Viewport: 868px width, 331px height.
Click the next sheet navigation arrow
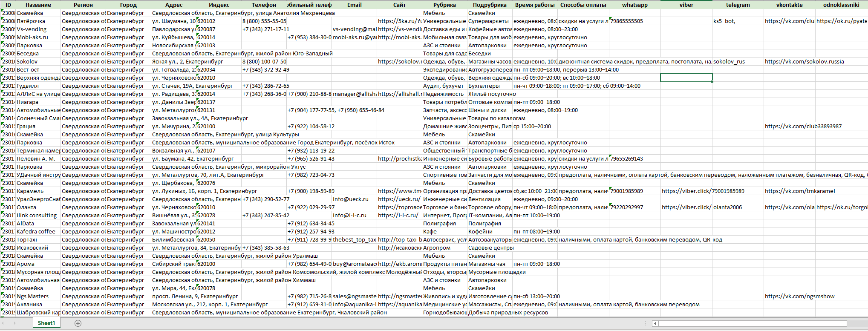[x=14, y=323]
